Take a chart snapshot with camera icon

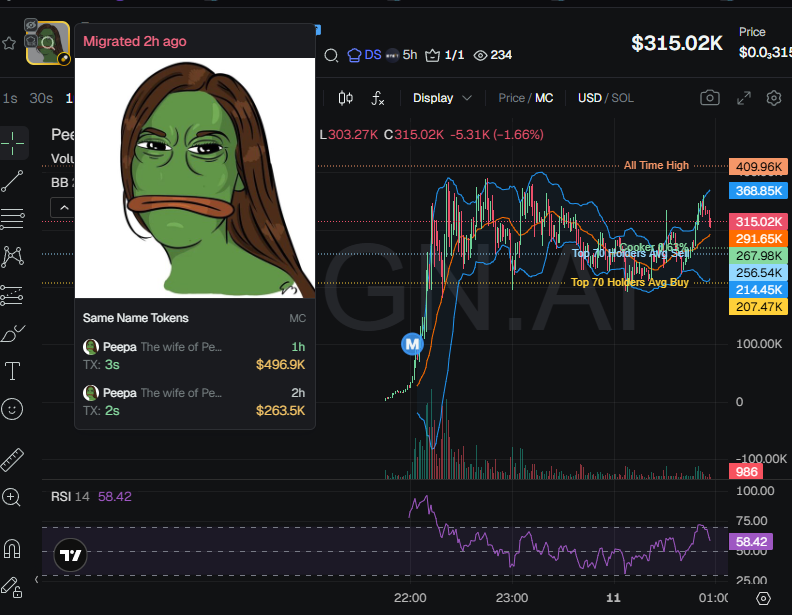click(x=710, y=98)
